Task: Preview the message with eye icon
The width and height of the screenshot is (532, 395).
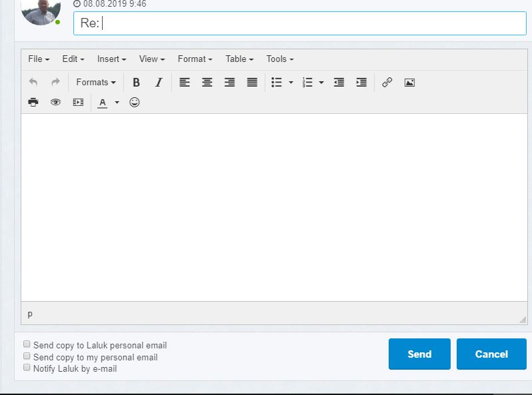Action: pyautogui.click(x=56, y=103)
